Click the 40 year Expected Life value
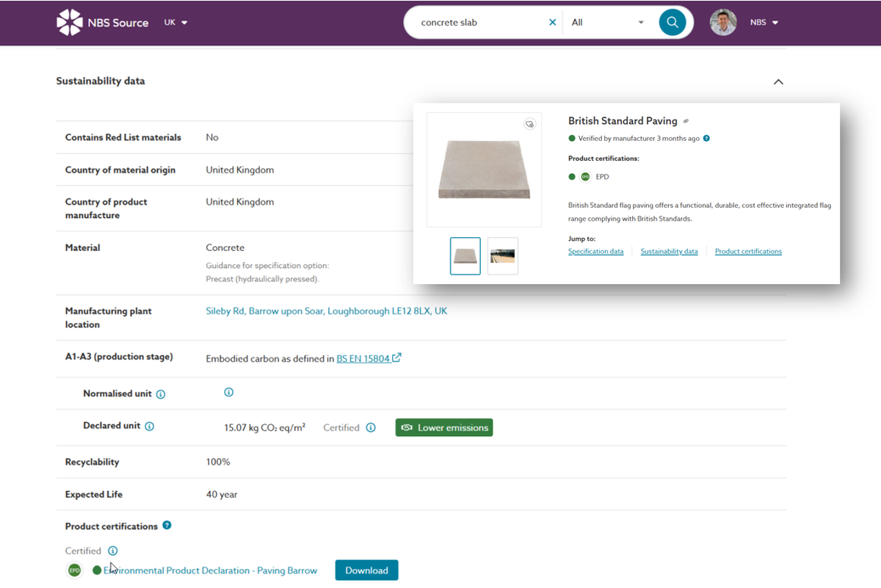This screenshot has height=588, width=881. click(x=222, y=495)
